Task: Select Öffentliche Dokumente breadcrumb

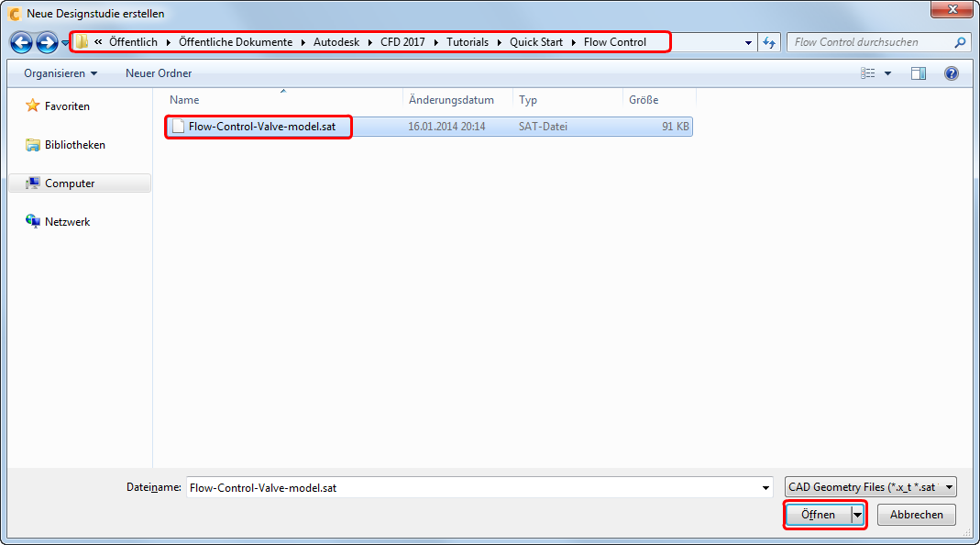Action: 236,42
